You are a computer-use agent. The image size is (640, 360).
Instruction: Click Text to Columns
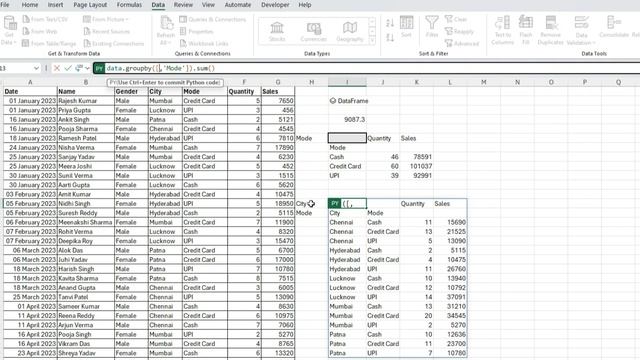tap(502, 31)
